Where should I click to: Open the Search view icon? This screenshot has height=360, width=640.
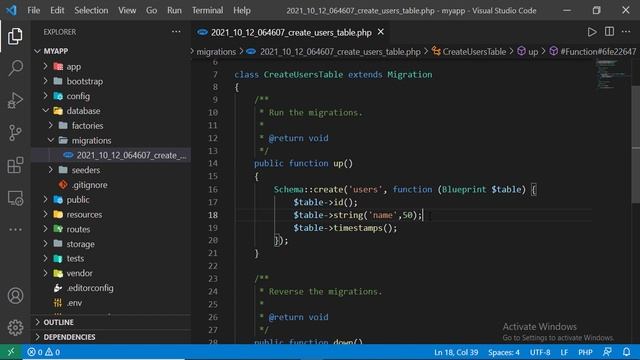pyautogui.click(x=15, y=68)
